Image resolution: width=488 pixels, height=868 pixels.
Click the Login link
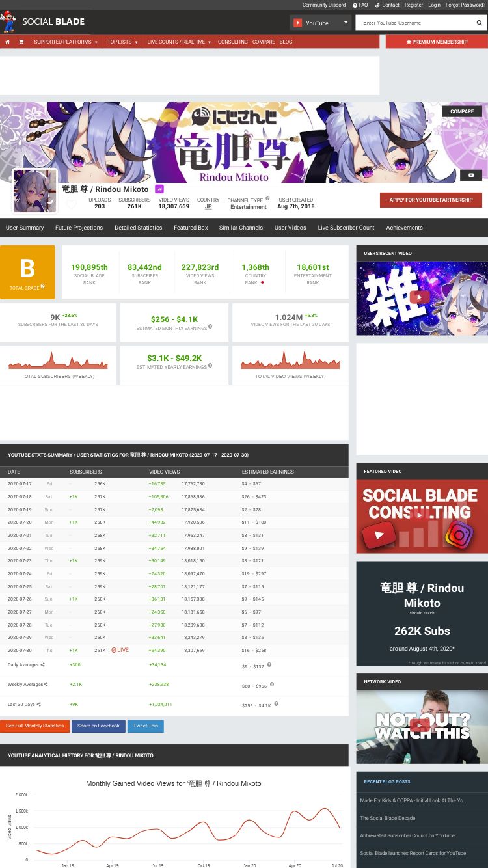[x=434, y=5]
